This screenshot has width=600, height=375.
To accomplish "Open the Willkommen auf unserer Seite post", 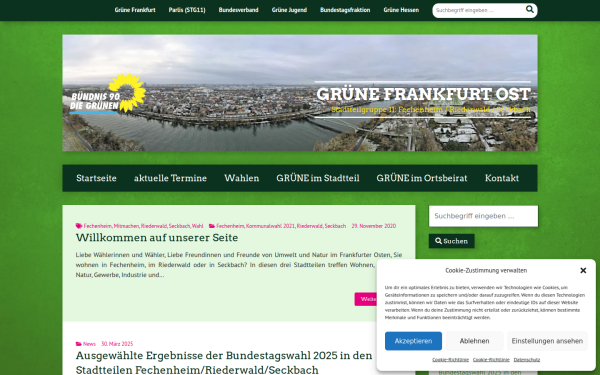I will click(x=157, y=238).
